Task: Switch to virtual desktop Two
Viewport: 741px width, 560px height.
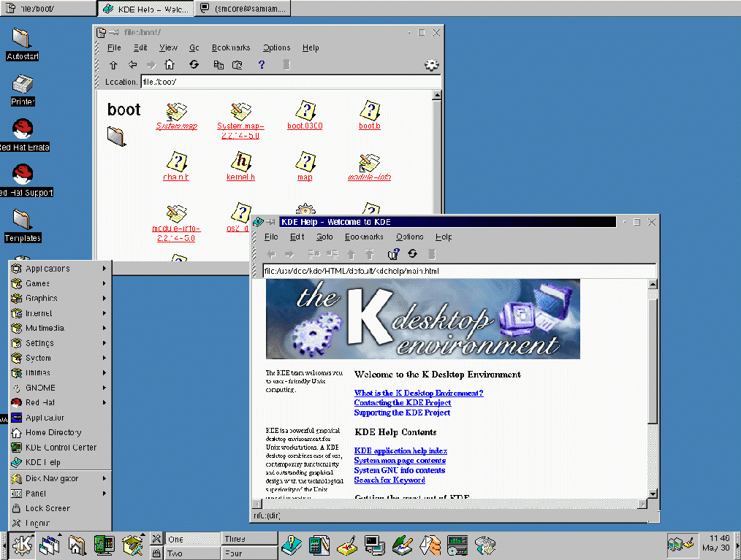Action: pyautogui.click(x=193, y=553)
